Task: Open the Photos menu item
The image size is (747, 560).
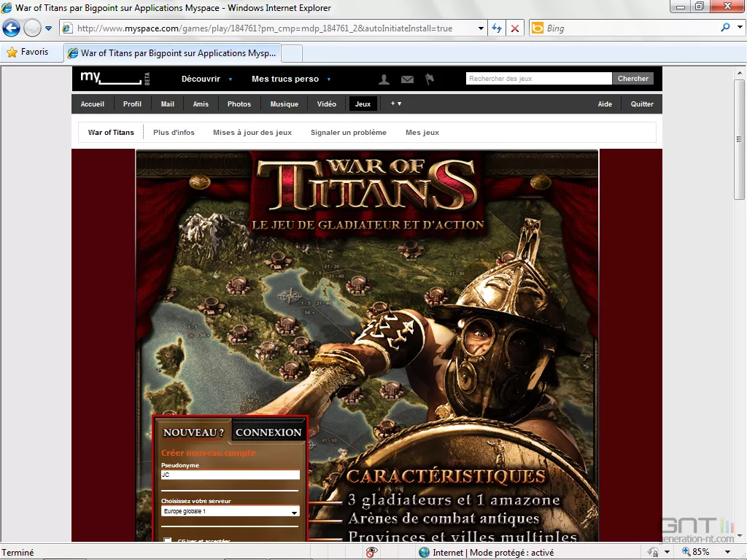Action: click(239, 104)
